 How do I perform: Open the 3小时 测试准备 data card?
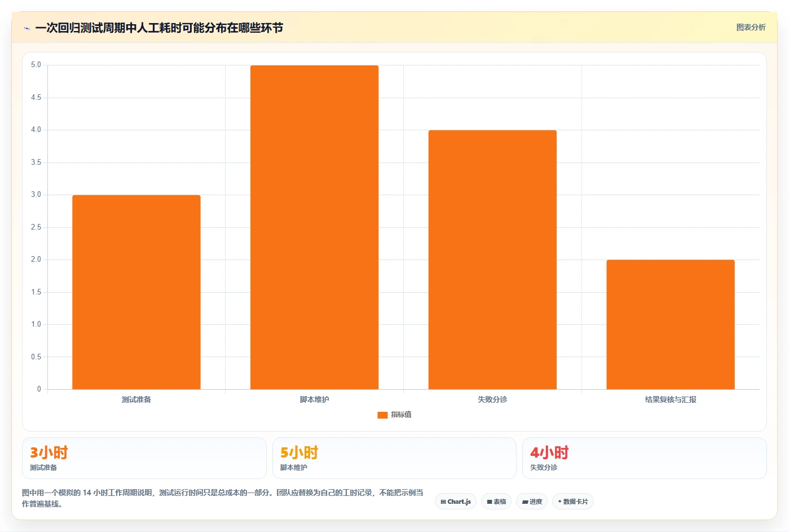(144, 458)
